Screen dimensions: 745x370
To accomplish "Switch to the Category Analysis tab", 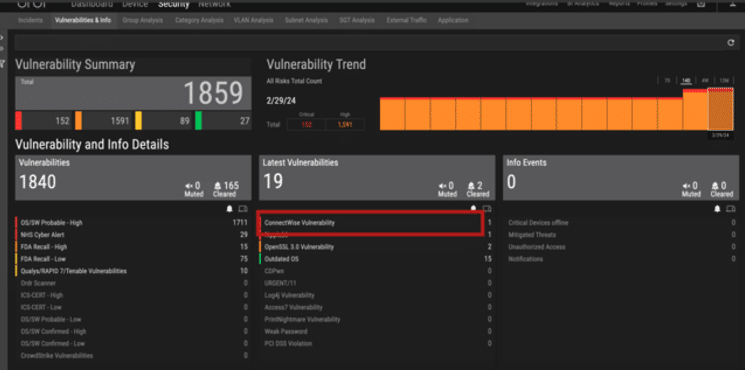I will click(199, 20).
